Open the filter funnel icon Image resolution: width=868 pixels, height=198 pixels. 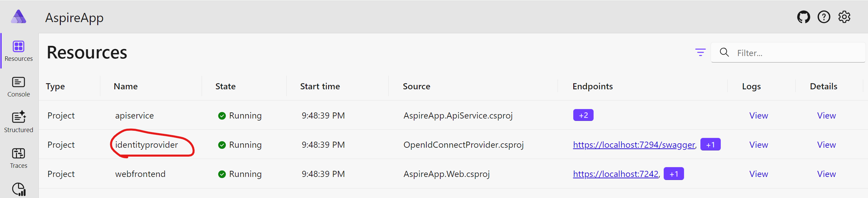(701, 52)
